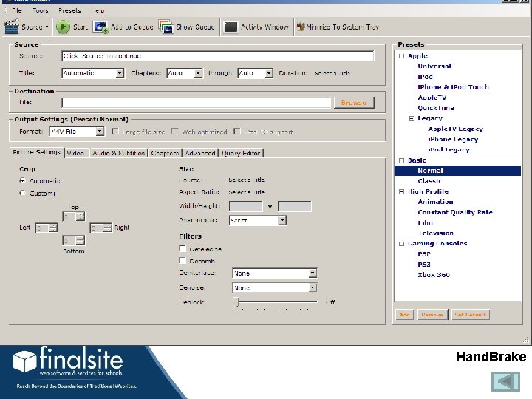532x399 pixels.
Task: Click the Remove preset button
Action: [x=432, y=315]
